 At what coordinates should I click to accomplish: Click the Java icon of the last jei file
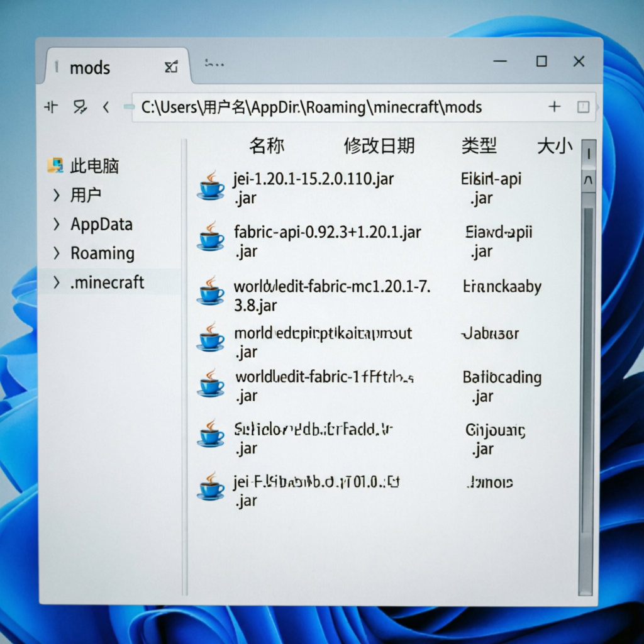click(x=211, y=486)
